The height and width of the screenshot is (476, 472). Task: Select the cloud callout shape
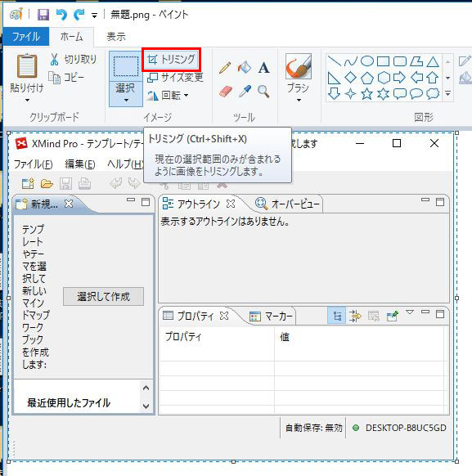tap(433, 94)
